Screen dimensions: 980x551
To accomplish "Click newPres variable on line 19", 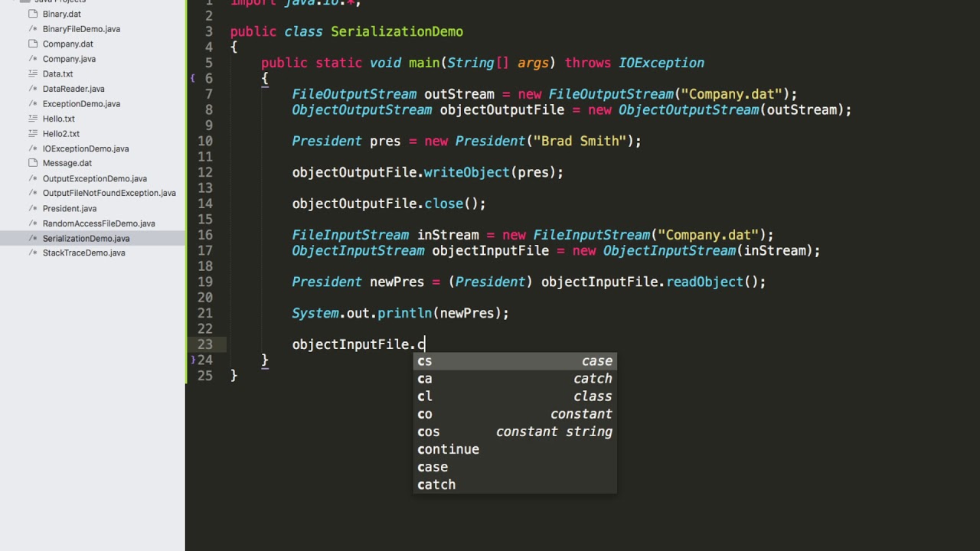I will tap(397, 282).
